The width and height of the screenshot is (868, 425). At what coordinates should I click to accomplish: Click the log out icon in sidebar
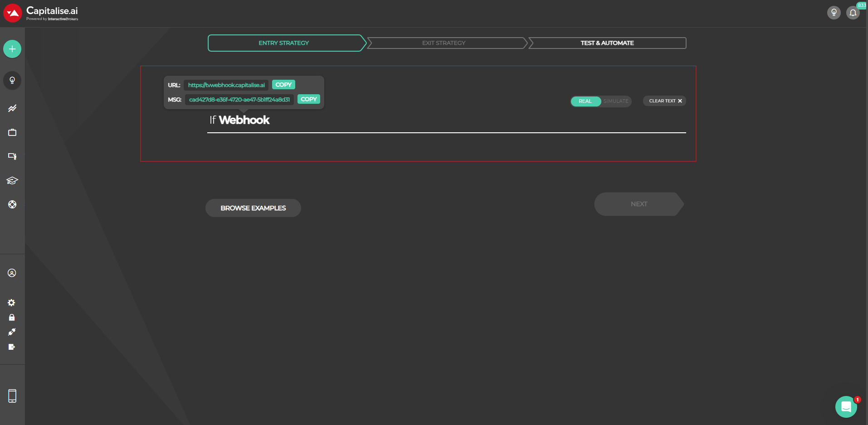pyautogui.click(x=12, y=347)
